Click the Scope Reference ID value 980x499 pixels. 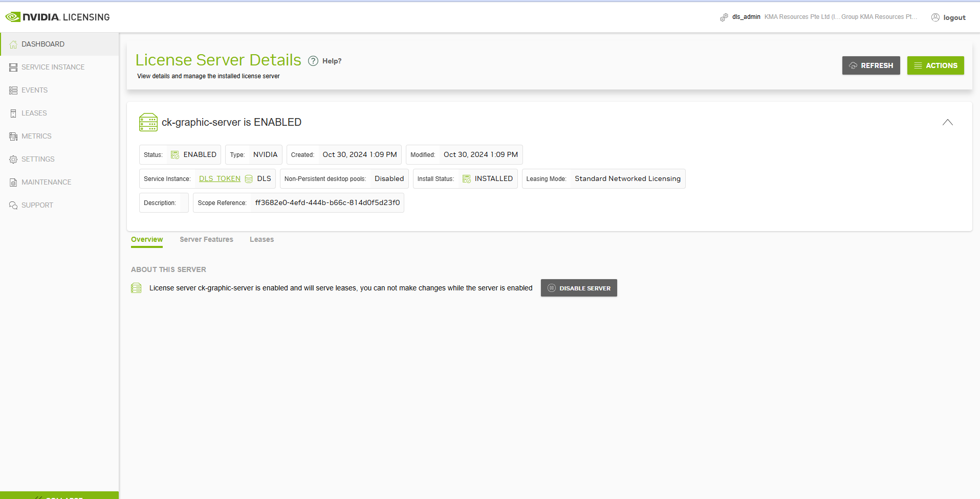click(328, 203)
